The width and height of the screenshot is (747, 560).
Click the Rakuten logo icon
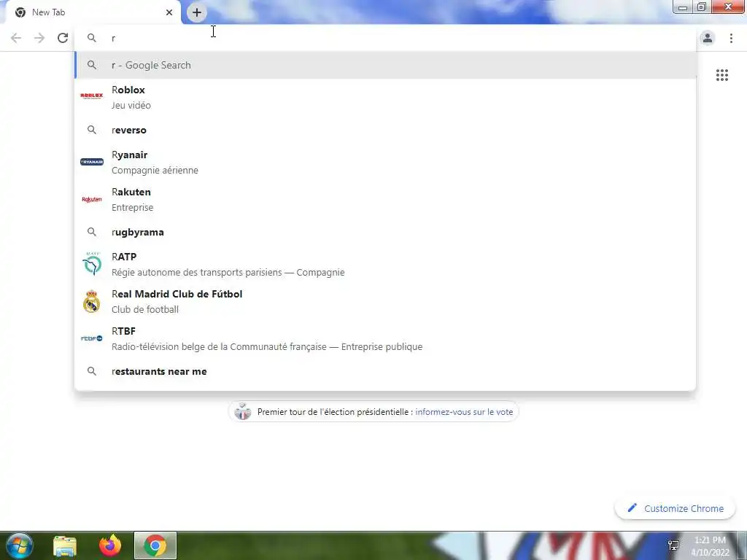pos(91,200)
